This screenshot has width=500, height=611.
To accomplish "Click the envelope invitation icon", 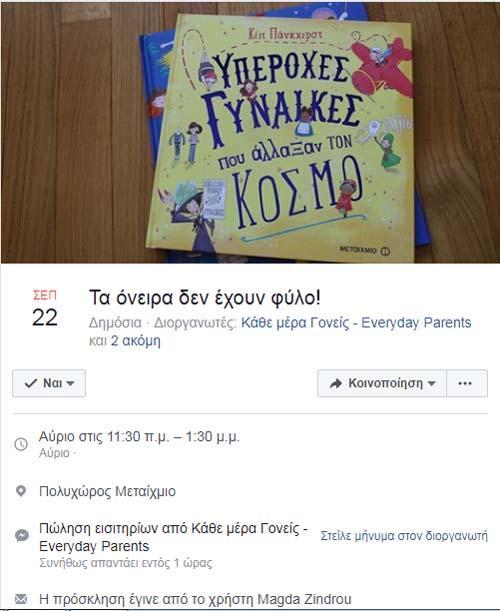I will tap(21, 599).
